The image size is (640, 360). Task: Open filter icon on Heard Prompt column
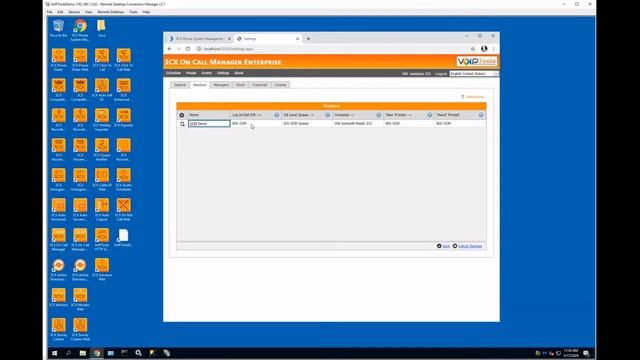point(481,115)
